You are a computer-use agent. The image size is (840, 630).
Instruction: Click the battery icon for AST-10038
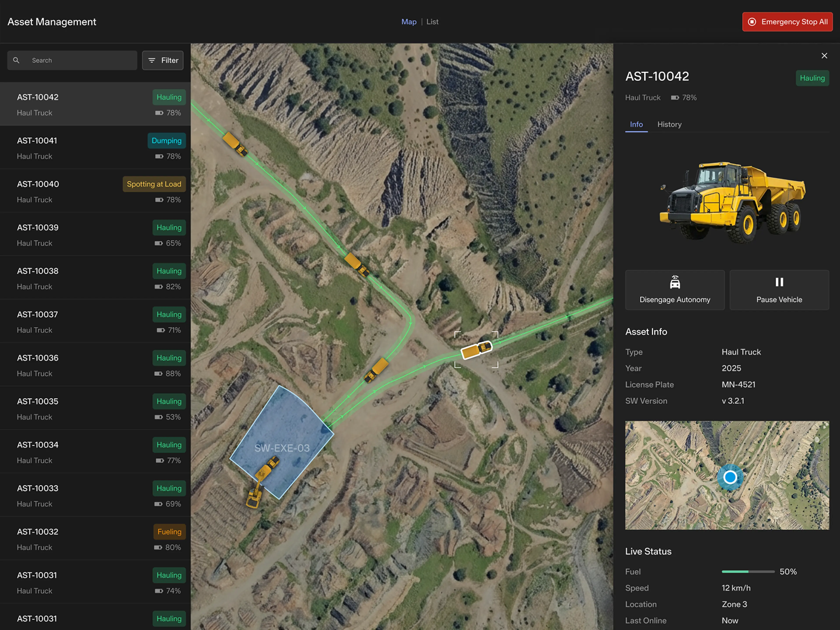click(158, 287)
